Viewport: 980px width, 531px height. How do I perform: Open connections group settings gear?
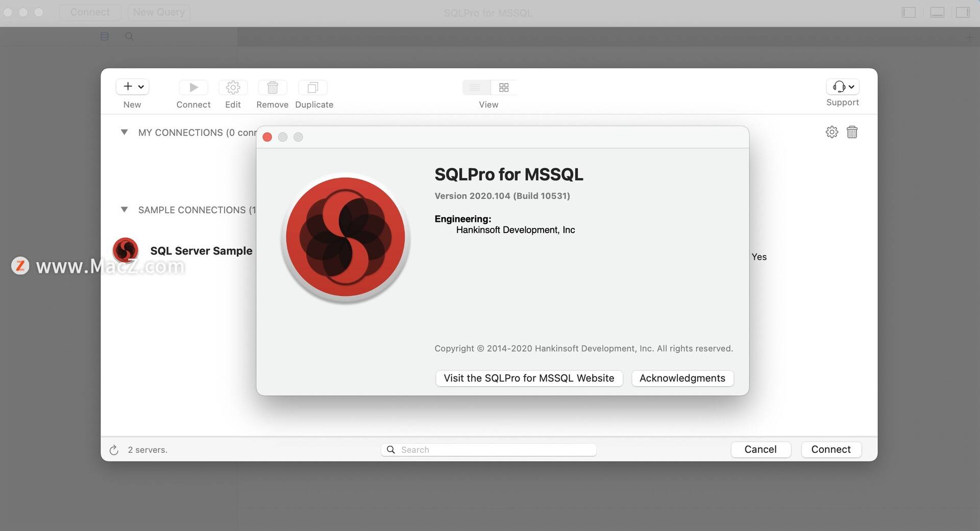click(831, 132)
